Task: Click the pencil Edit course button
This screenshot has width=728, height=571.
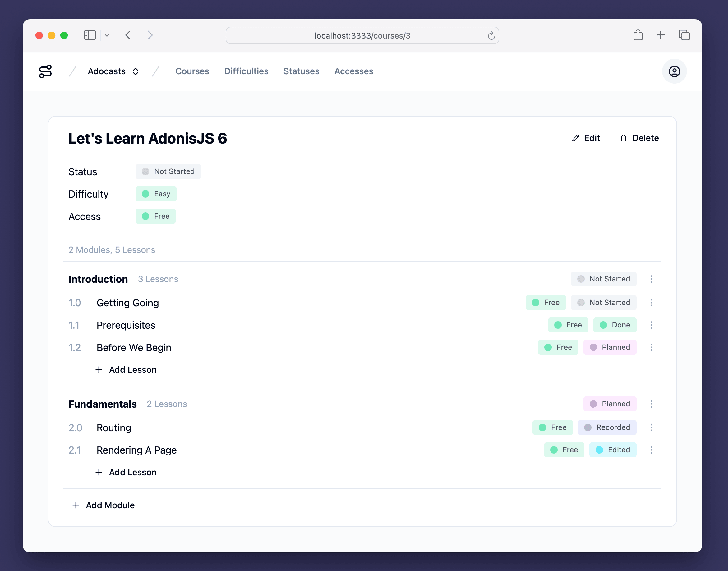Action: coord(586,138)
